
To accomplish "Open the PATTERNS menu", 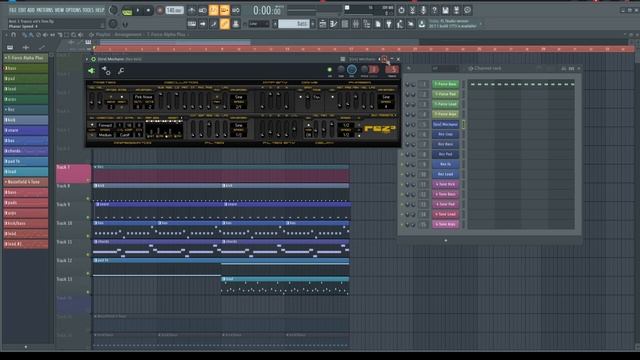I will point(44,10).
